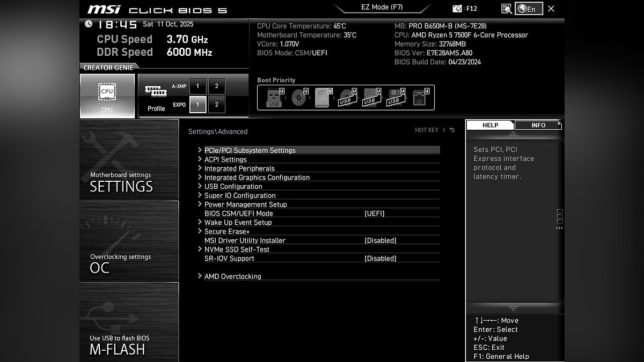This screenshot has width=644, height=362.
Task: Open the OC overclocking settings section
Action: pos(129,241)
